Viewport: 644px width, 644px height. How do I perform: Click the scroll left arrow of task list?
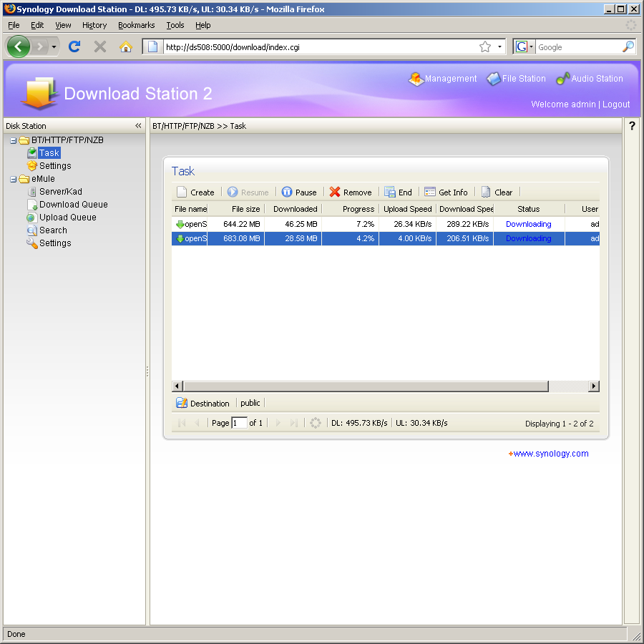point(177,386)
